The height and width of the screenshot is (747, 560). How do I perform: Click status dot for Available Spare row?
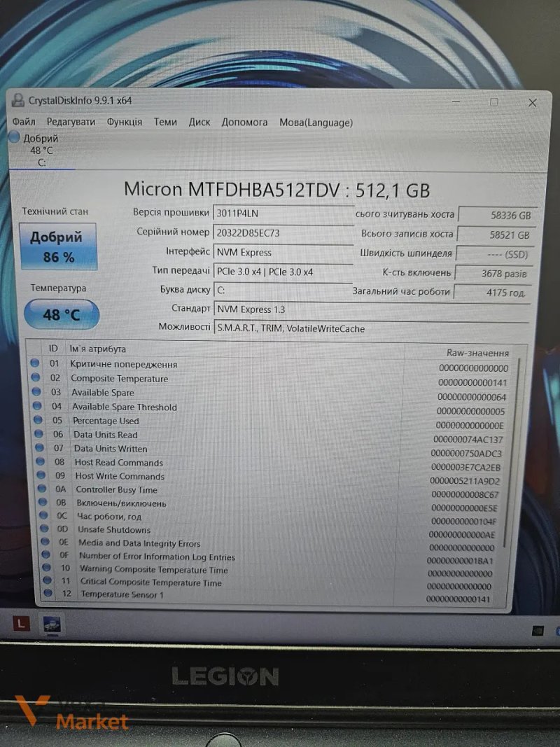click(36, 391)
